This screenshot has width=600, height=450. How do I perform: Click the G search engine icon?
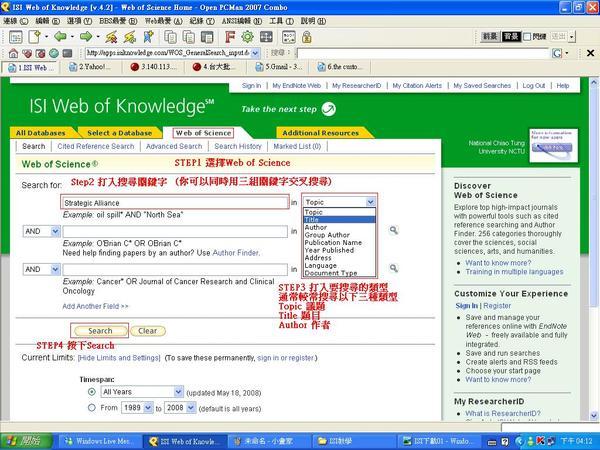(x=557, y=53)
